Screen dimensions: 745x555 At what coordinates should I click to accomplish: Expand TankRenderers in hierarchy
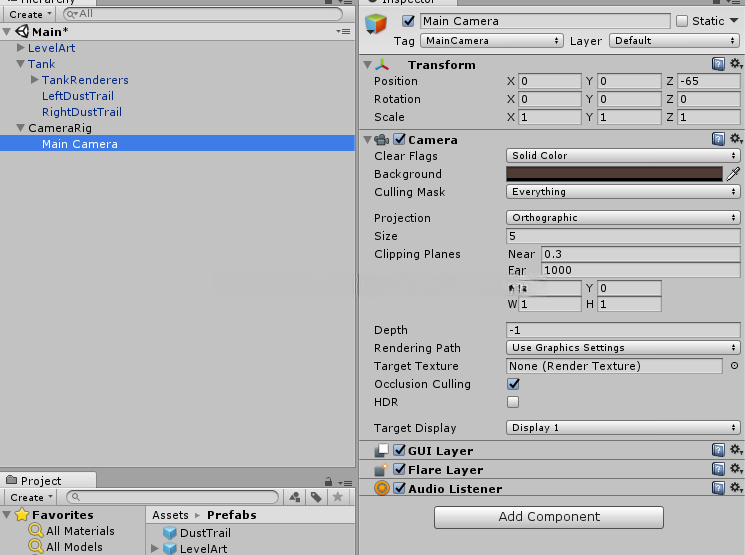35,79
